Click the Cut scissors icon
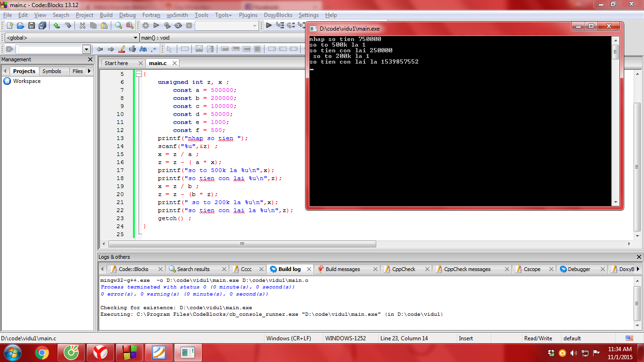The image size is (644, 362). point(83,25)
